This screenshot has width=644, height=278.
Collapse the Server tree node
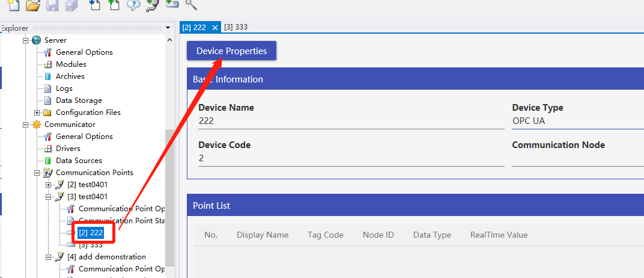(x=26, y=40)
